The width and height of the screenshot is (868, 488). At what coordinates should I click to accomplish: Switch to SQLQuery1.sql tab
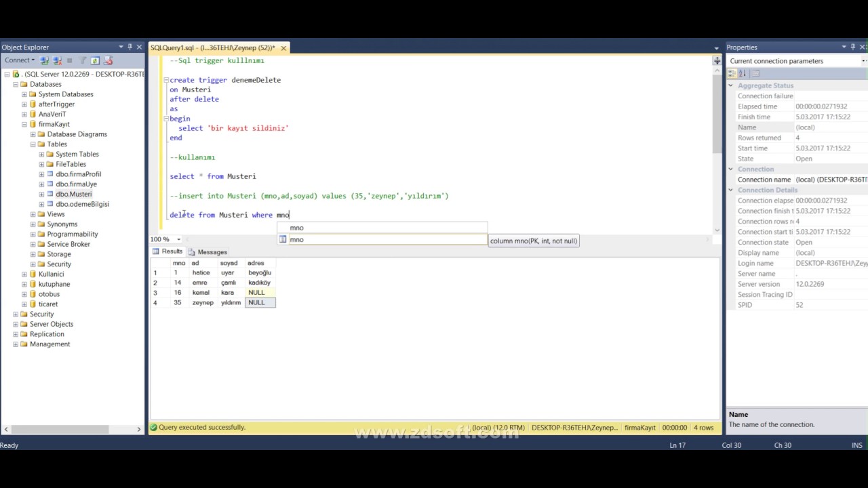[x=212, y=47]
